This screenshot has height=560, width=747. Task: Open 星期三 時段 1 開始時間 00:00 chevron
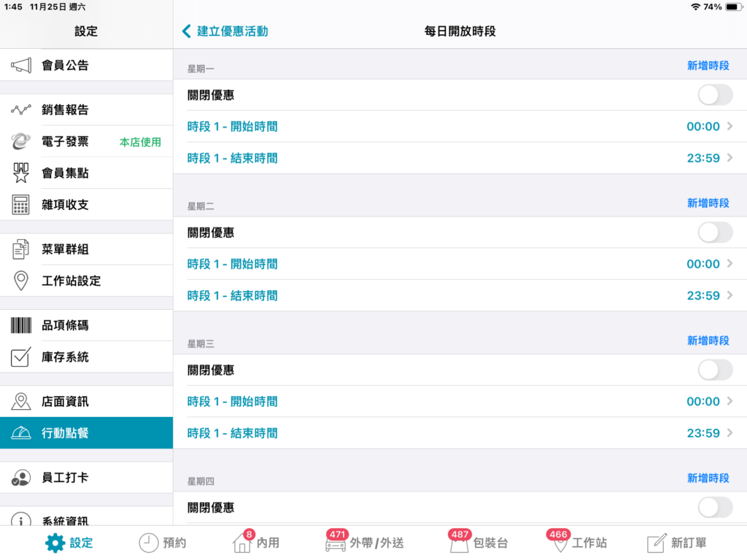click(729, 402)
